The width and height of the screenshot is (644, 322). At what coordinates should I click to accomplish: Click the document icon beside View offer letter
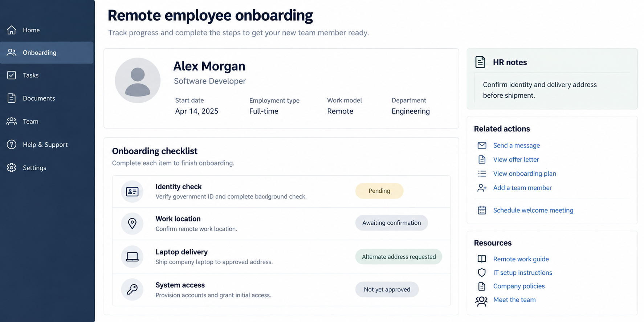[x=482, y=159]
